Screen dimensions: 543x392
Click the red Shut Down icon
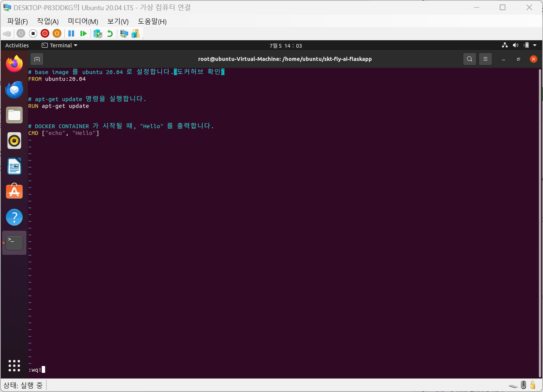coord(45,33)
